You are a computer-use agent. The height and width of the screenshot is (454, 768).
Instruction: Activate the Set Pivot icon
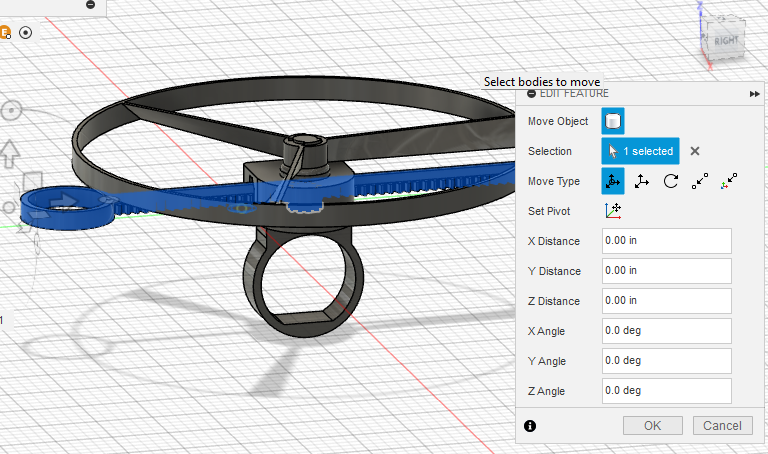(x=613, y=211)
